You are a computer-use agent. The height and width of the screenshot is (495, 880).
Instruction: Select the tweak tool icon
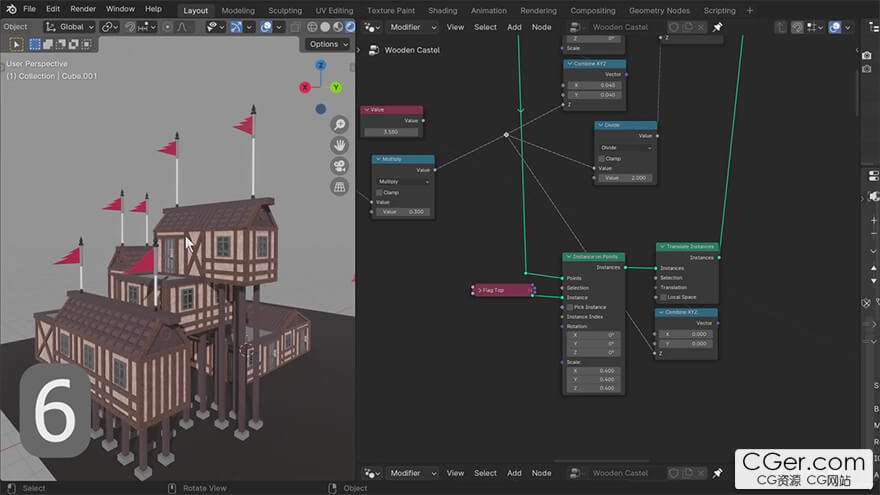pyautogui.click(x=16, y=44)
